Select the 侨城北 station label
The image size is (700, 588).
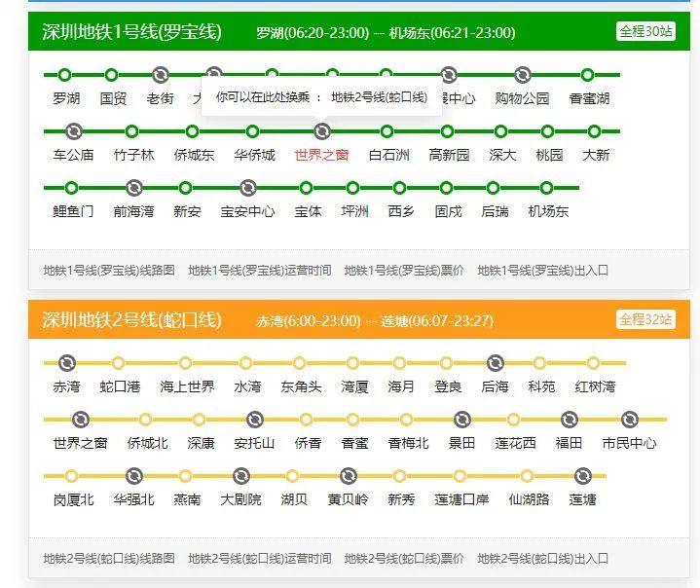coord(147,443)
